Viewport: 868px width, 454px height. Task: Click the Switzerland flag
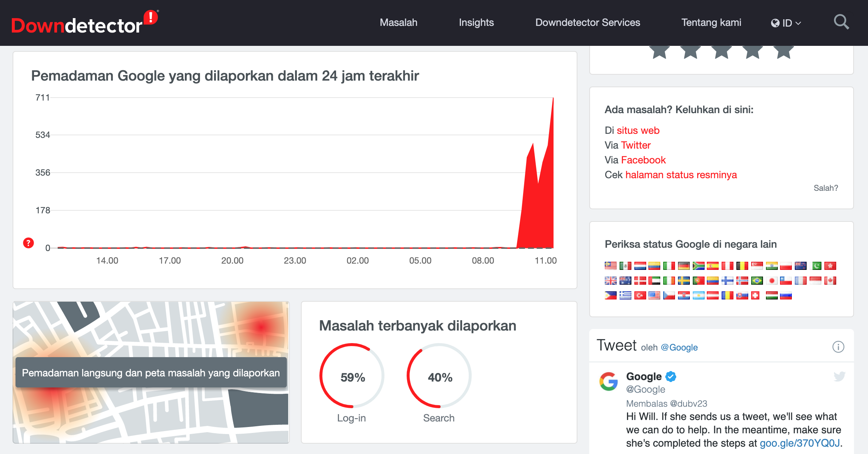coord(756,295)
